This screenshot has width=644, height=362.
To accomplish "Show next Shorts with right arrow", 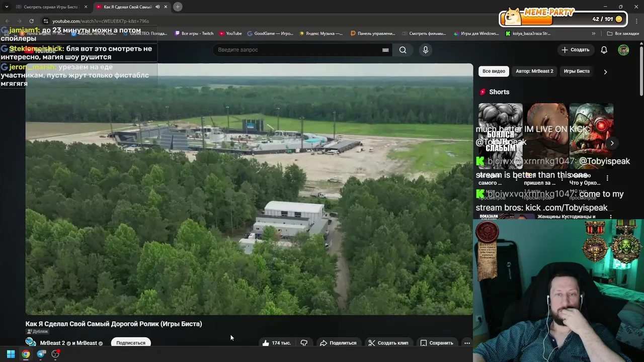I will pyautogui.click(x=612, y=143).
